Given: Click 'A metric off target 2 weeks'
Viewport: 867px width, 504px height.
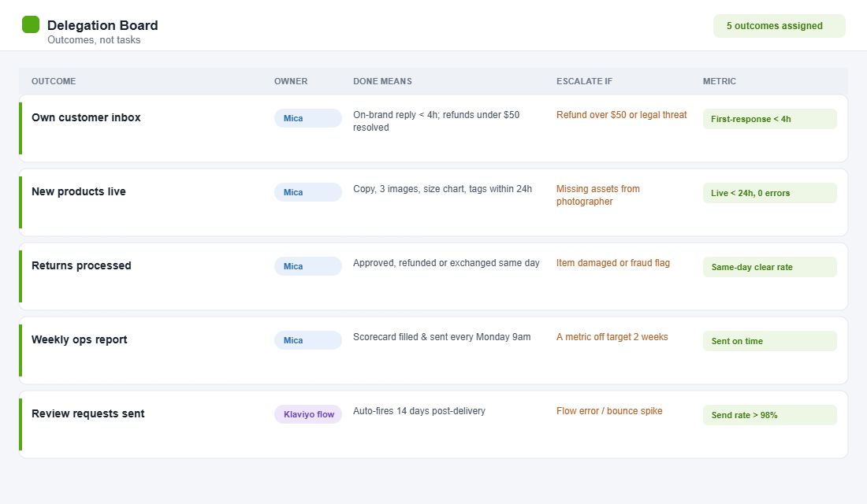Looking at the screenshot, I should 612,337.
